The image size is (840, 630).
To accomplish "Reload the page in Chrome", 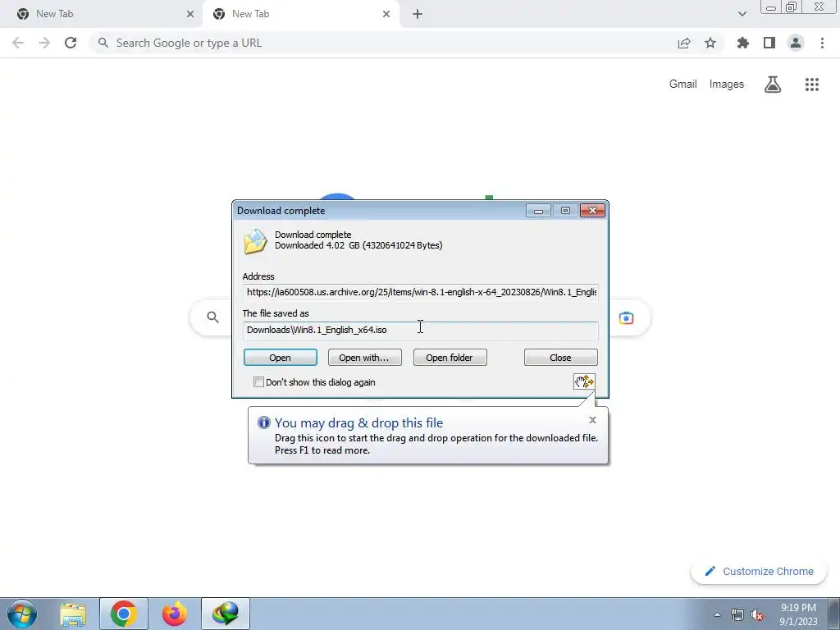I will [71, 43].
